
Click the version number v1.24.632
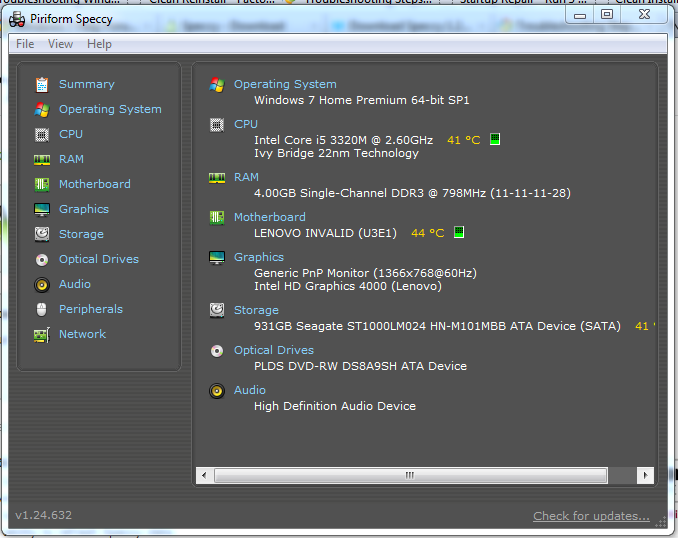(x=44, y=516)
